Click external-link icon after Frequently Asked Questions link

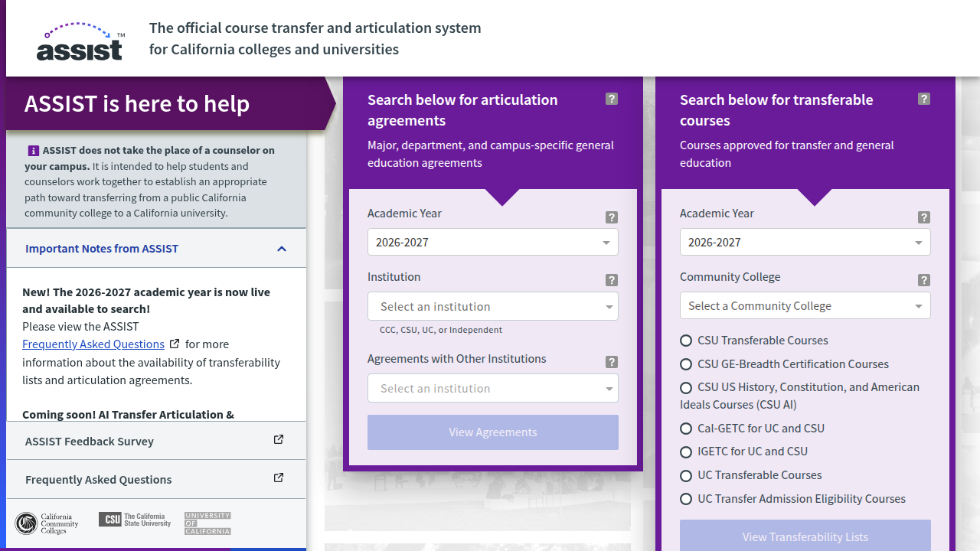(x=175, y=344)
